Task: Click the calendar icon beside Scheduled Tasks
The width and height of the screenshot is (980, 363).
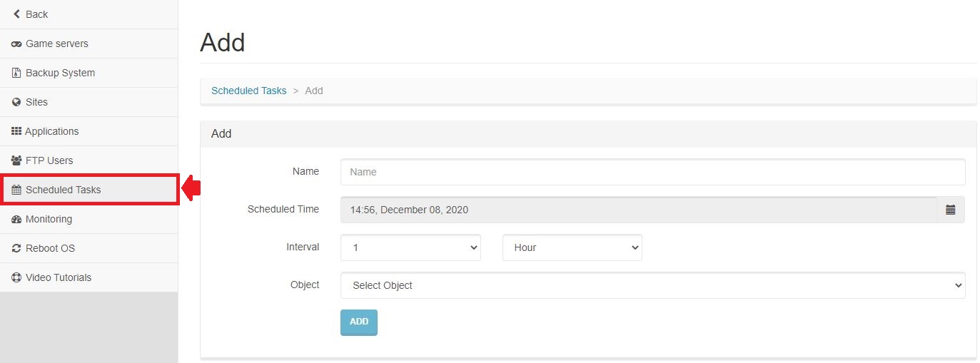Action: point(16,190)
